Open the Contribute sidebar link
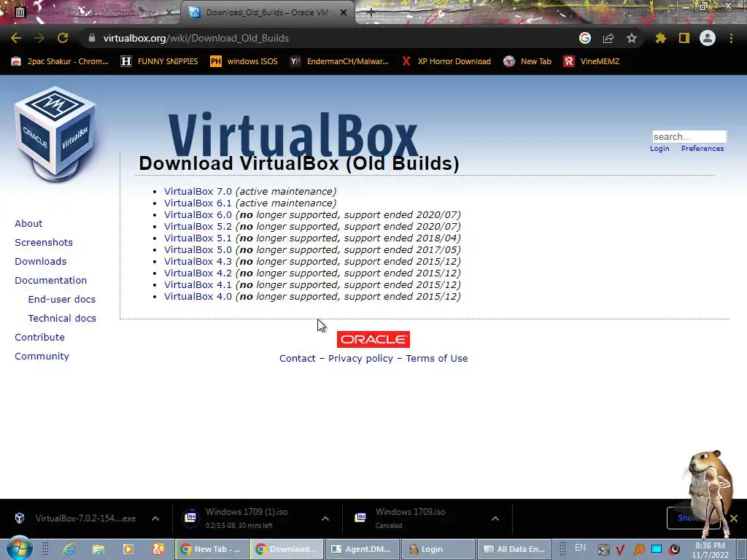This screenshot has width=747, height=560. (39, 337)
